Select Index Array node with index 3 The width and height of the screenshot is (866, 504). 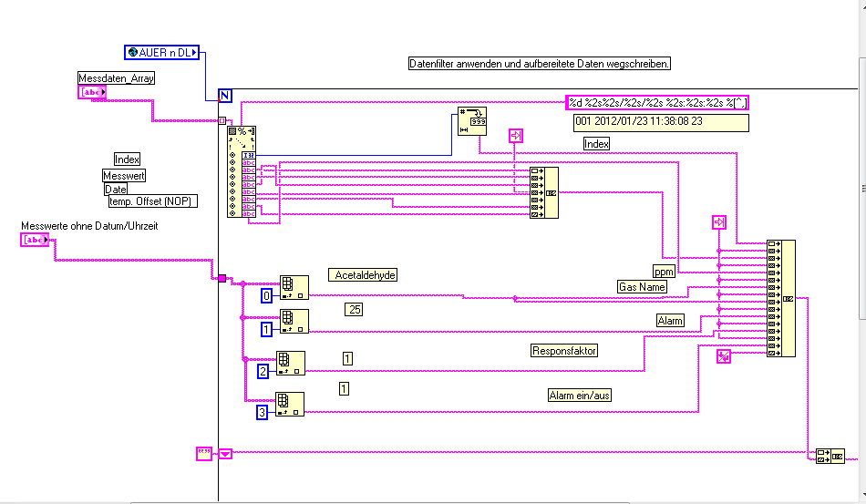(290, 404)
